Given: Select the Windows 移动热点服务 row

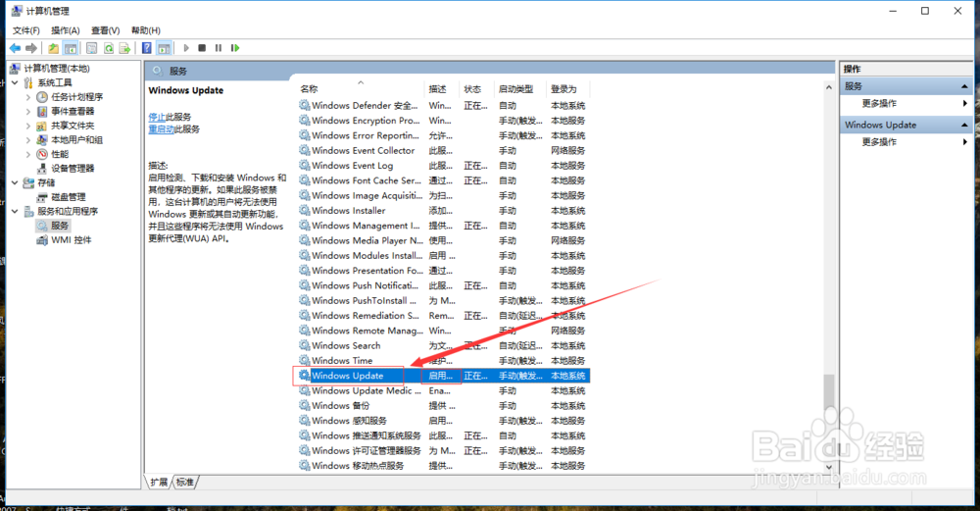Looking at the screenshot, I should click(x=443, y=466).
